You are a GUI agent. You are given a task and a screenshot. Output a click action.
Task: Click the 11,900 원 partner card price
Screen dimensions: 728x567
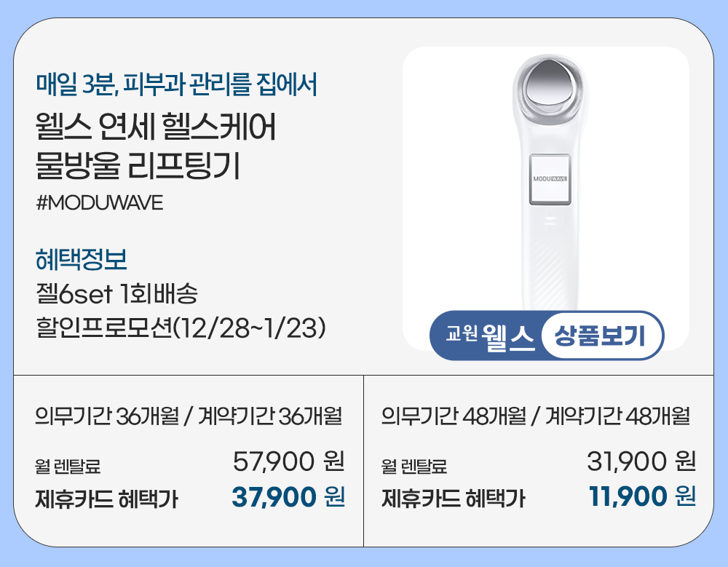(x=642, y=496)
